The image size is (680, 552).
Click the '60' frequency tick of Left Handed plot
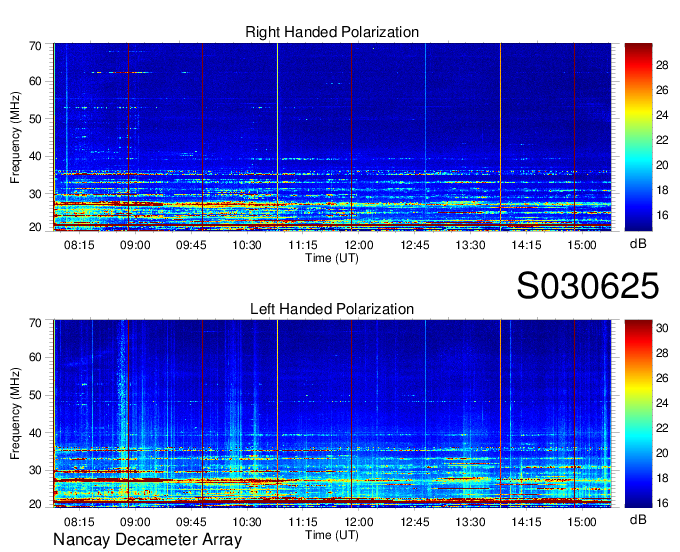click(35, 358)
